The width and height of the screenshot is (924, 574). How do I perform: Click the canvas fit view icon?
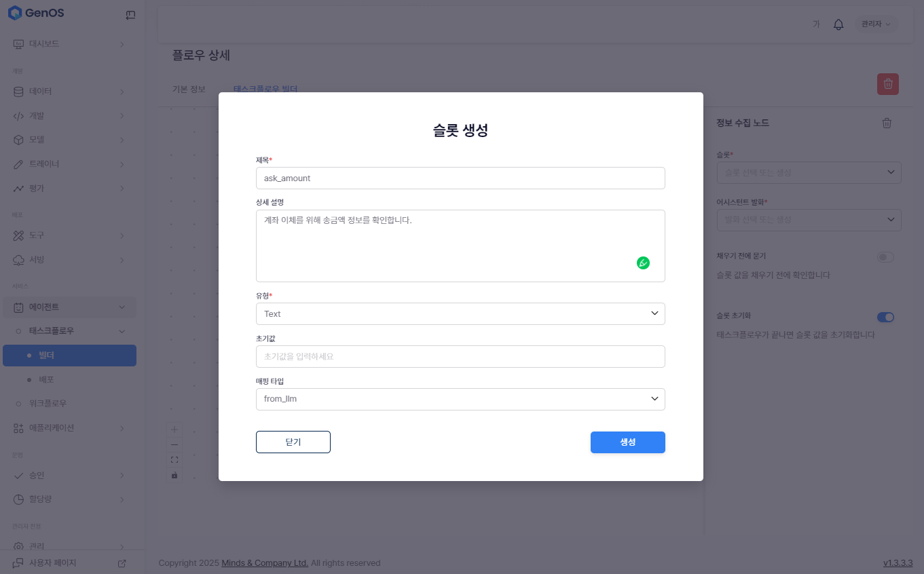pos(174,460)
